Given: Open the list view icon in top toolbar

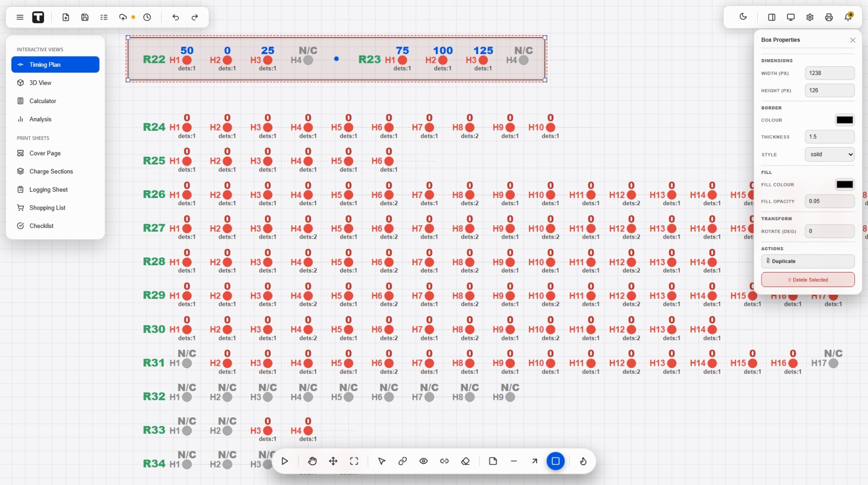Looking at the screenshot, I should pos(104,17).
